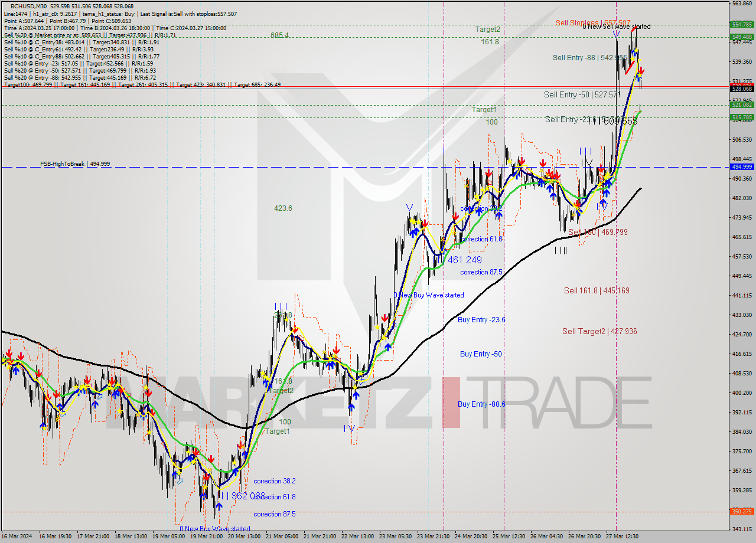Click the 16 Mar 2024 date label
This screenshot has width=756, height=543.
17,537
